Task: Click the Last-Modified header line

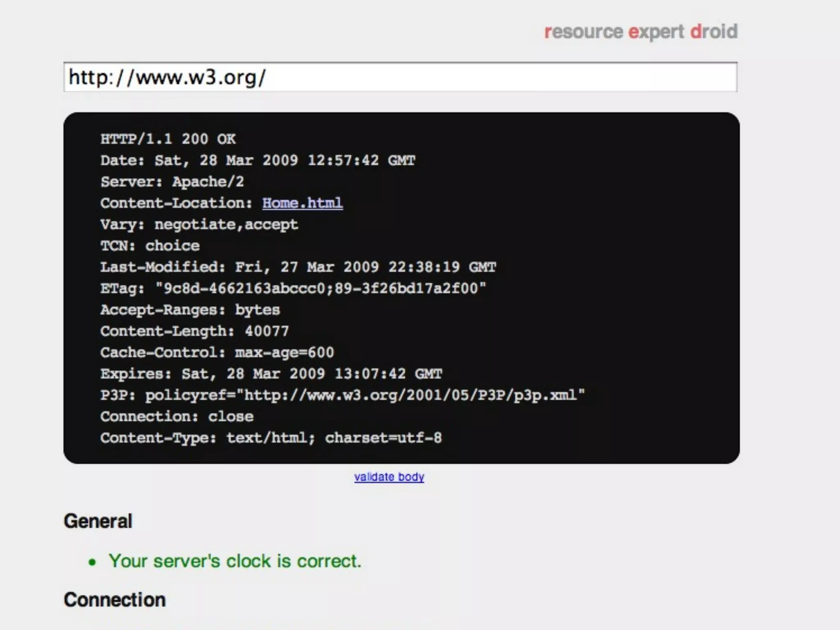Action: [298, 267]
